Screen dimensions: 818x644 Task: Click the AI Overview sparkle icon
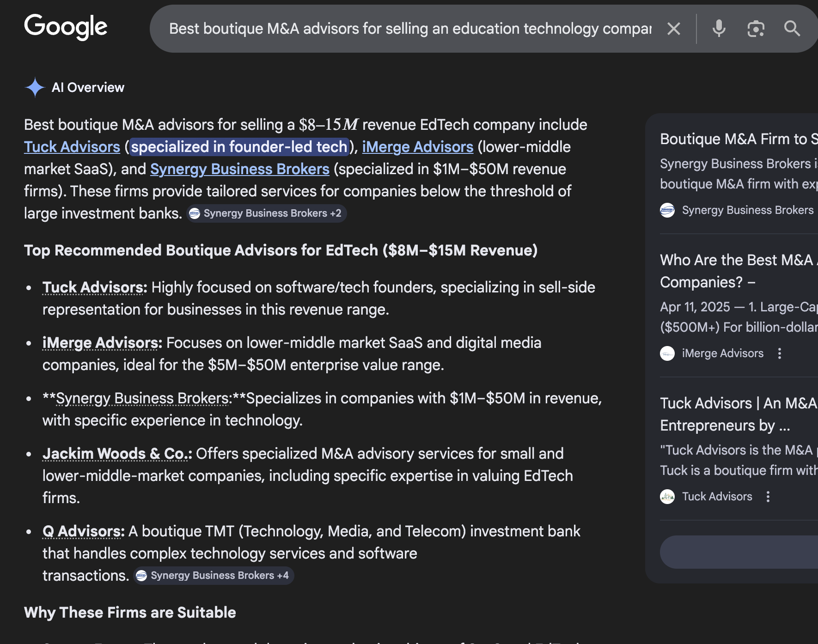coord(35,87)
